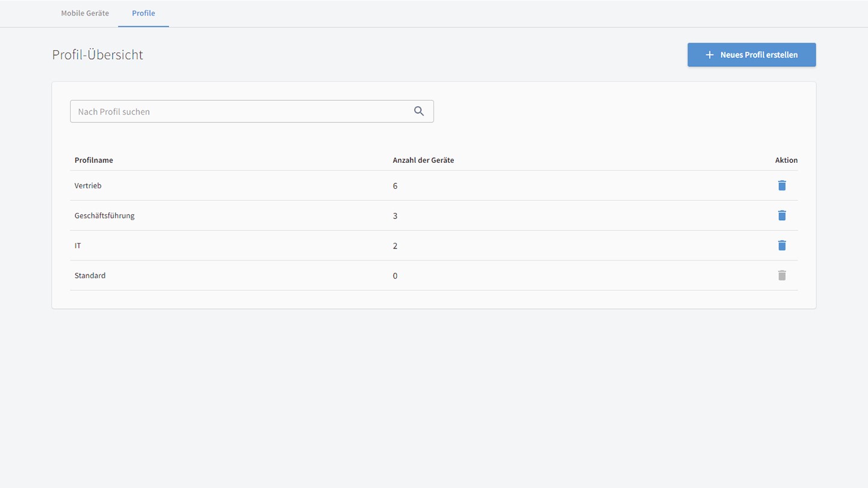This screenshot has height=488, width=868.
Task: Click trash icon for Geschäftsführung profile
Action: [x=782, y=215]
